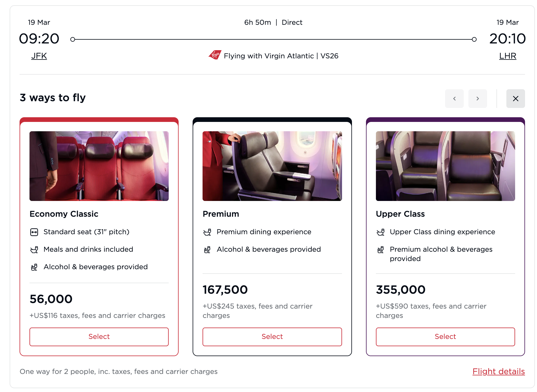
Task: Click the Economy Classic cabin photo
Action: click(99, 166)
